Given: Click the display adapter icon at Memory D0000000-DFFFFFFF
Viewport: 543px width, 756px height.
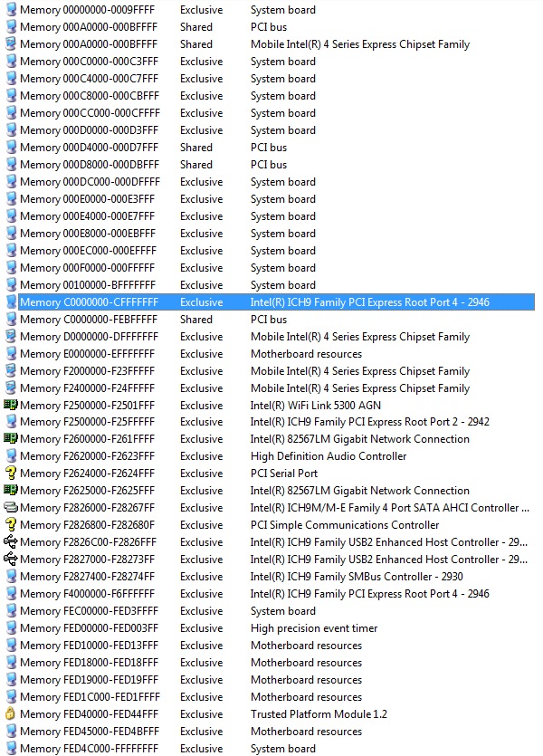Looking at the screenshot, I should 11,336.
